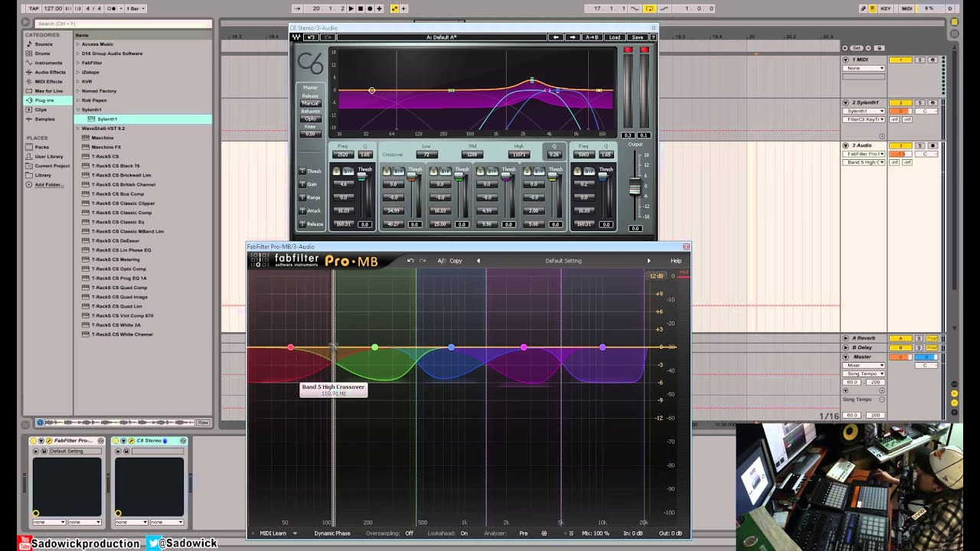This screenshot has height=551, width=980.
Task: Click the Record button in Ableton transport
Action: (x=370, y=8)
